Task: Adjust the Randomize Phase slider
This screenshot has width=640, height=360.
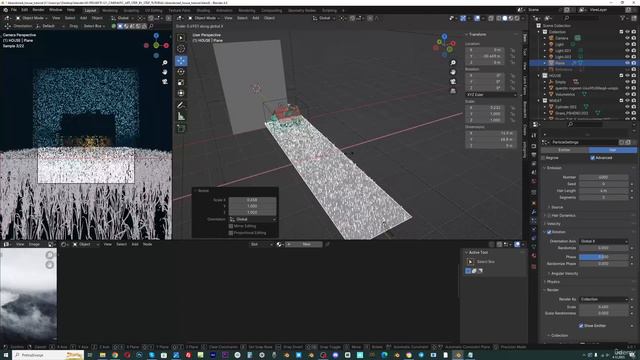Action: coord(604,264)
